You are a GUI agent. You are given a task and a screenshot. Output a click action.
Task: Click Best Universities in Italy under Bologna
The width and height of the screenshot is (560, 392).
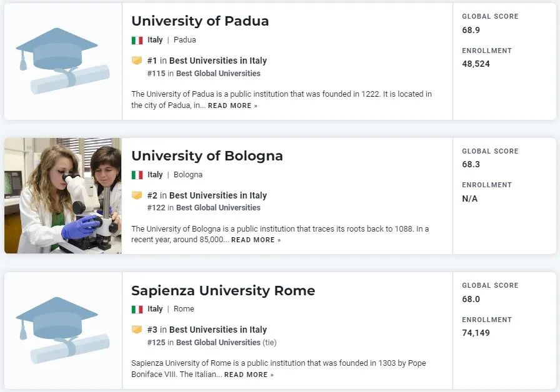(x=217, y=195)
